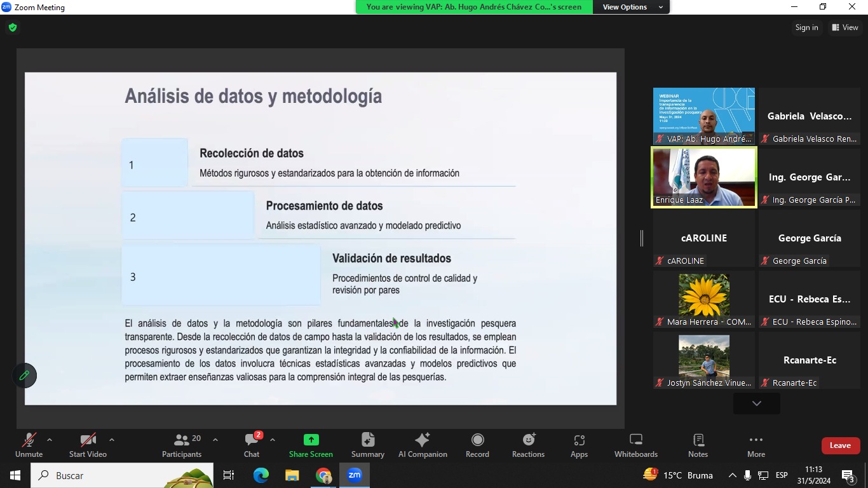Viewport: 868px width, 488px height.
Task: Open the AI Companion panel
Action: (423, 445)
